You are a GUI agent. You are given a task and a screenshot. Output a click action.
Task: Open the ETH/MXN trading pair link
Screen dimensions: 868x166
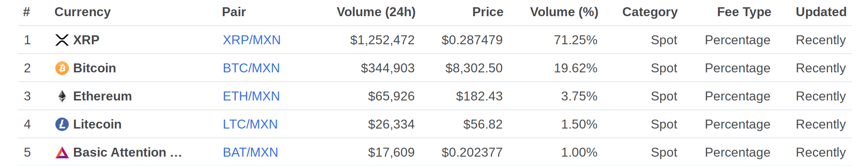[251, 96]
